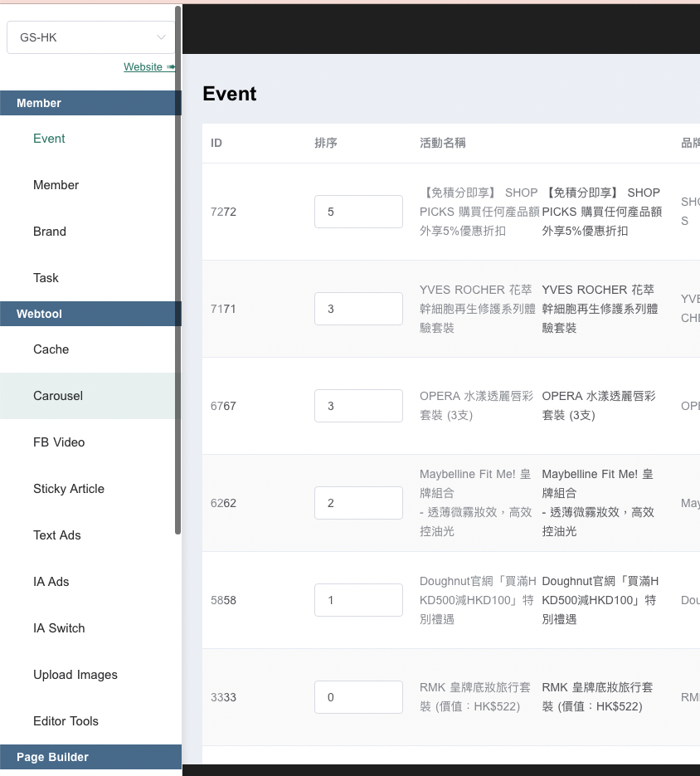700x776 pixels.
Task: Edit sort order field for event 3333
Action: [x=358, y=697]
